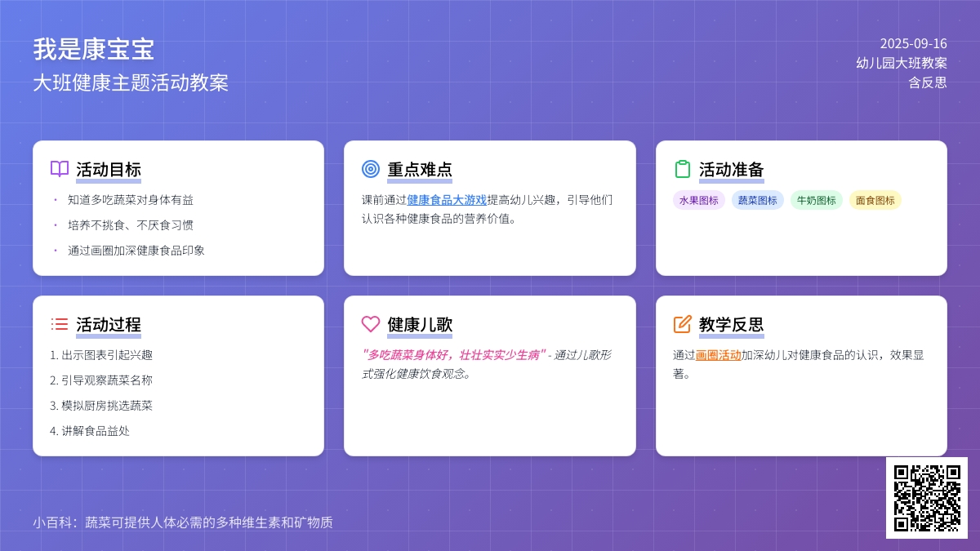Open the 健康食品大游戏 link
Screen dimensions: 980x551
coord(447,200)
